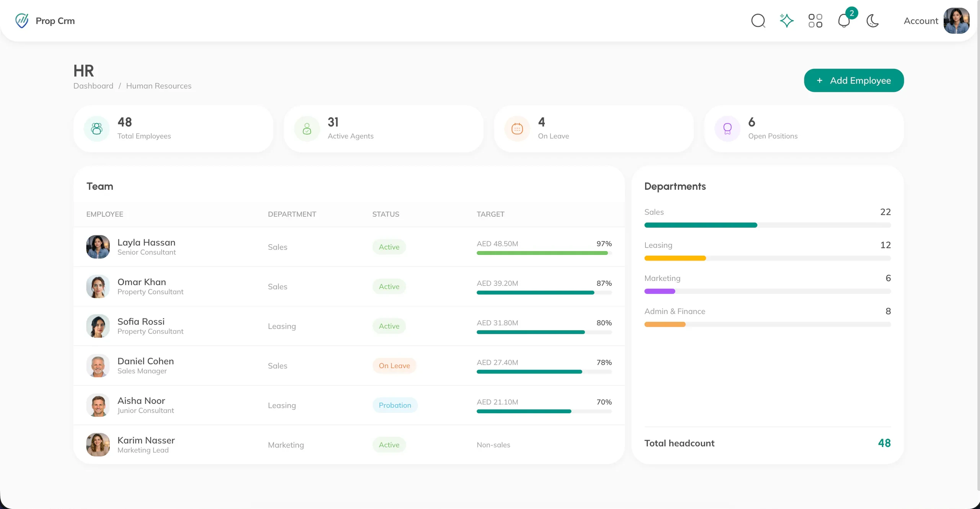Click Karim Nasser's Marketing department cell

(x=286, y=445)
